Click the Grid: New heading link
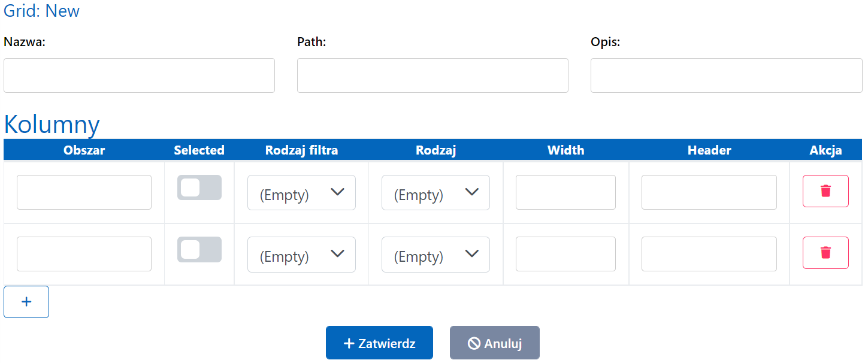 (x=41, y=11)
